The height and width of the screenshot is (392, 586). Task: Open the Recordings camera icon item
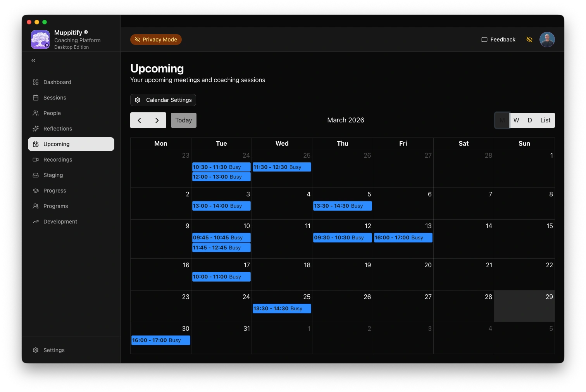click(x=57, y=160)
